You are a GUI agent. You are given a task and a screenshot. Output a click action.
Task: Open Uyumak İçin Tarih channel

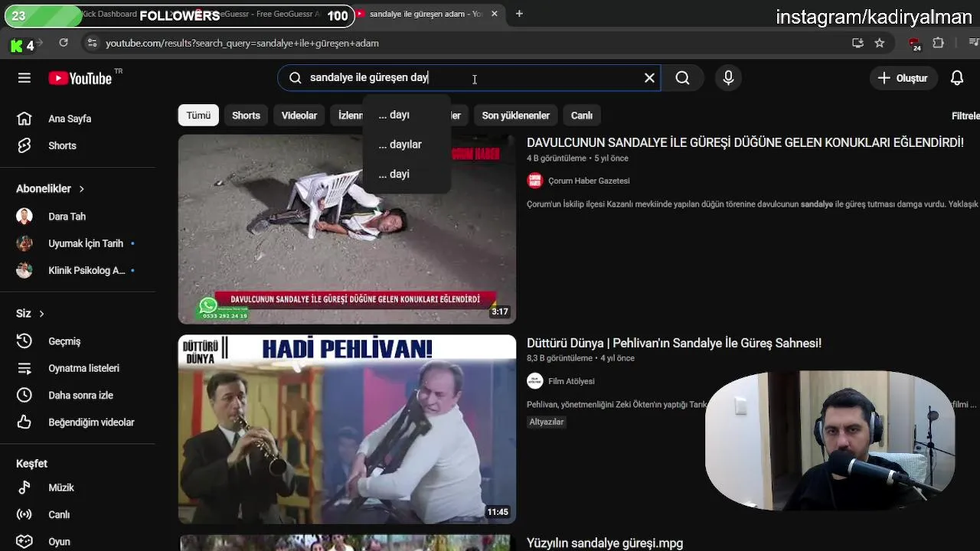[x=85, y=243]
